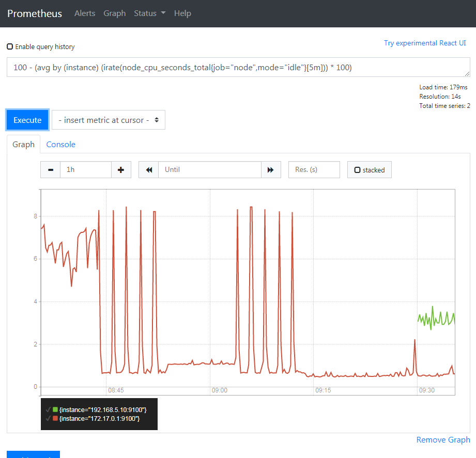This screenshot has height=458, width=476.
Task: Click the 08:45 time axis label
Action: (116, 390)
